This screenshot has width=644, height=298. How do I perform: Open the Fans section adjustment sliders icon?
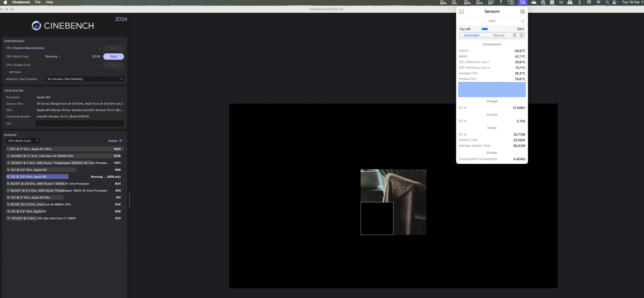coord(523,21)
